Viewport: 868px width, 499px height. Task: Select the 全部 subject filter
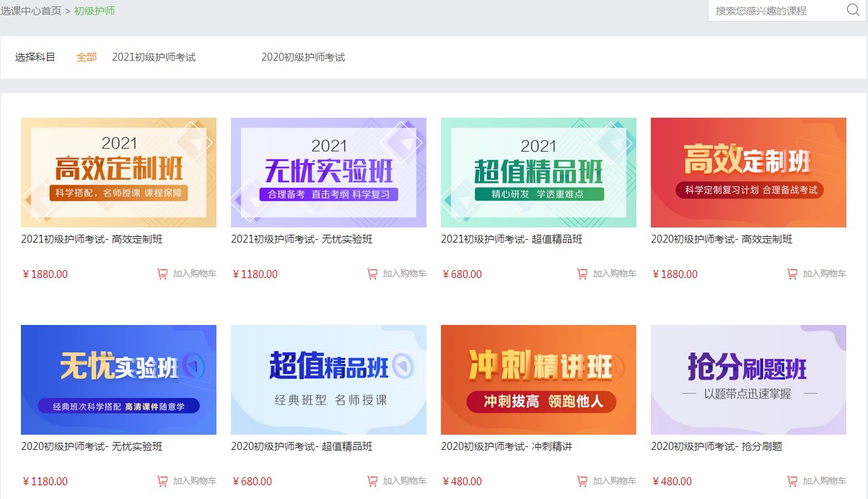coord(86,57)
